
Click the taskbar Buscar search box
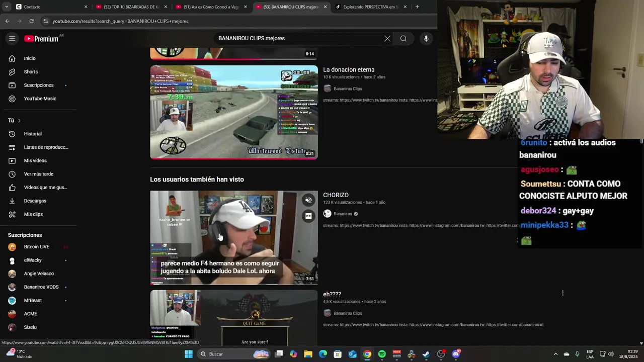pyautogui.click(x=234, y=354)
